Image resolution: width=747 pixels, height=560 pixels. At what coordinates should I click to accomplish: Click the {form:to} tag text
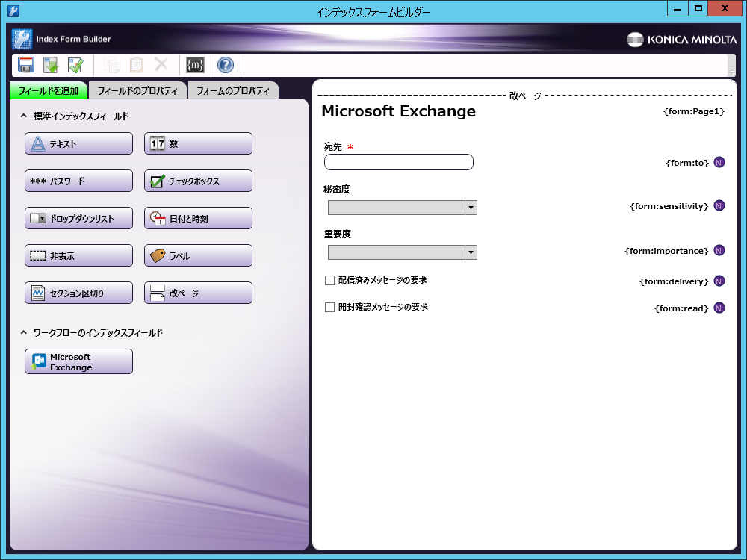pyautogui.click(x=687, y=163)
